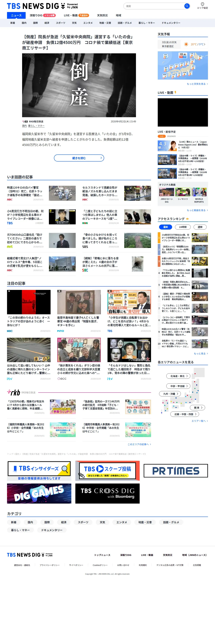
Task: Click footer お問い合わせ link
Action: click(x=123, y=565)
